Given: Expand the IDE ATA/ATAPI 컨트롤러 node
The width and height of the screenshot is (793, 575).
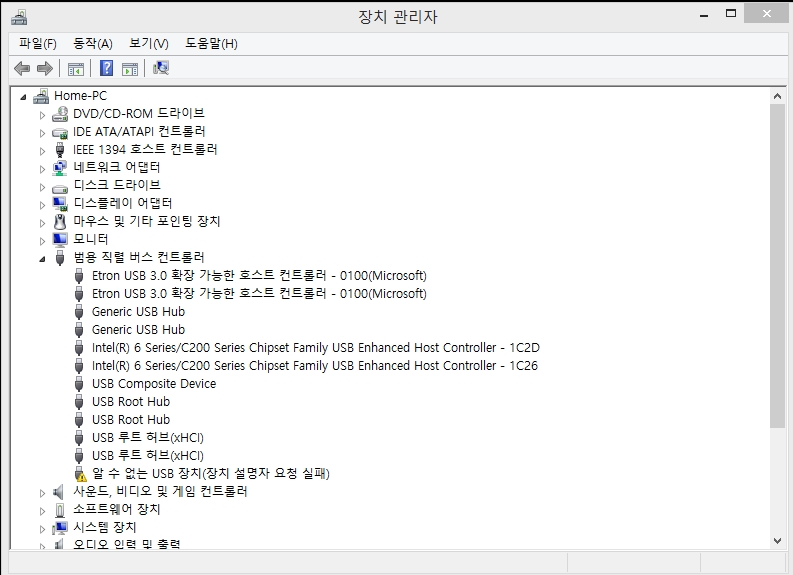Looking at the screenshot, I should [42, 133].
